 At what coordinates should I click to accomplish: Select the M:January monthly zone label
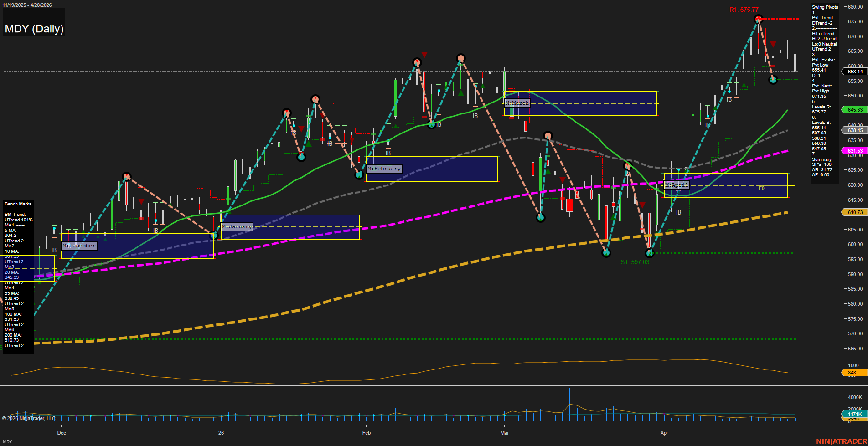237,226
